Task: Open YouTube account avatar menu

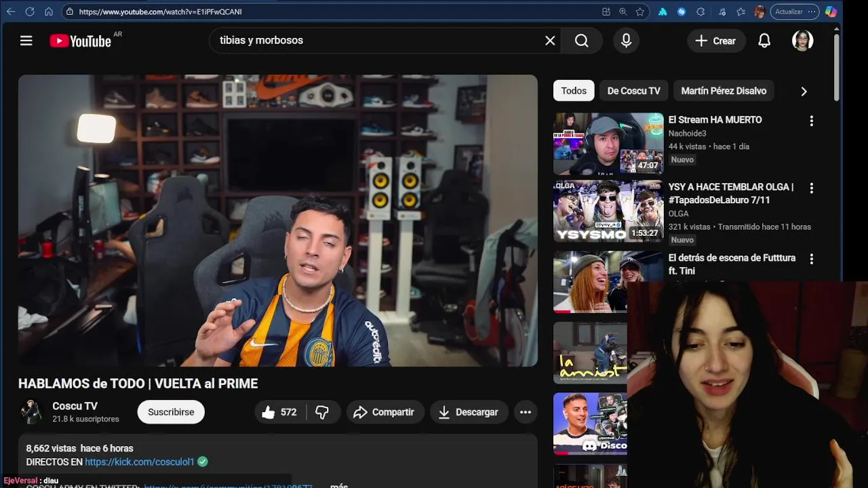Action: [803, 41]
